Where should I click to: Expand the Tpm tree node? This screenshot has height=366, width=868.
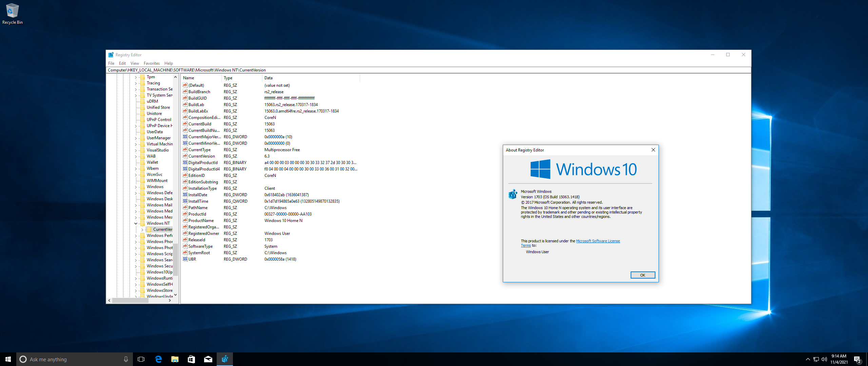(x=136, y=77)
